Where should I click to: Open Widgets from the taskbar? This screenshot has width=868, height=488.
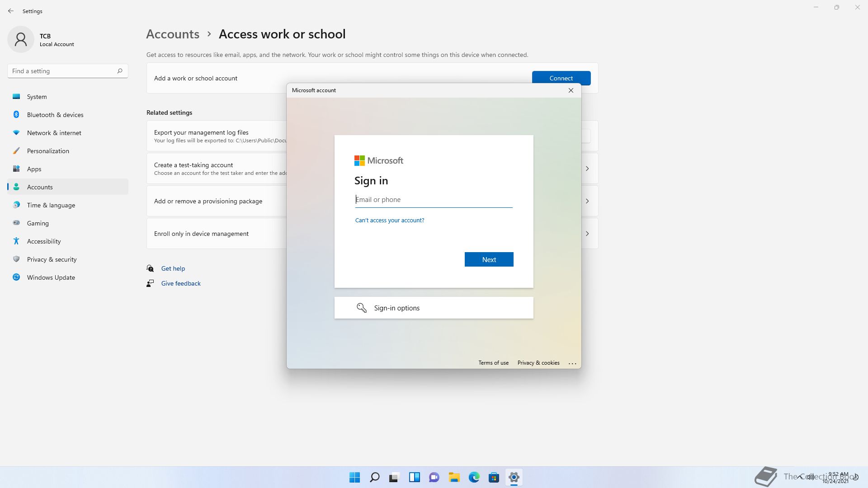[x=415, y=477]
